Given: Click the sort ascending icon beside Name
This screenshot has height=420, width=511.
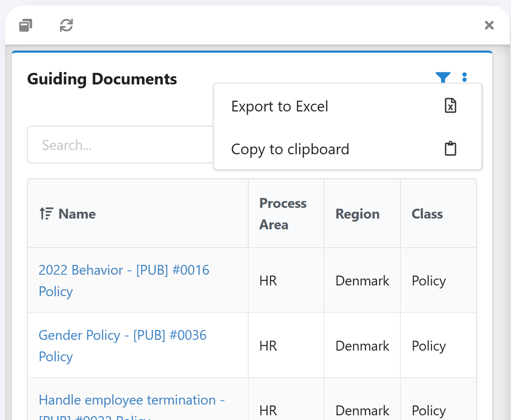Looking at the screenshot, I should 46,213.
